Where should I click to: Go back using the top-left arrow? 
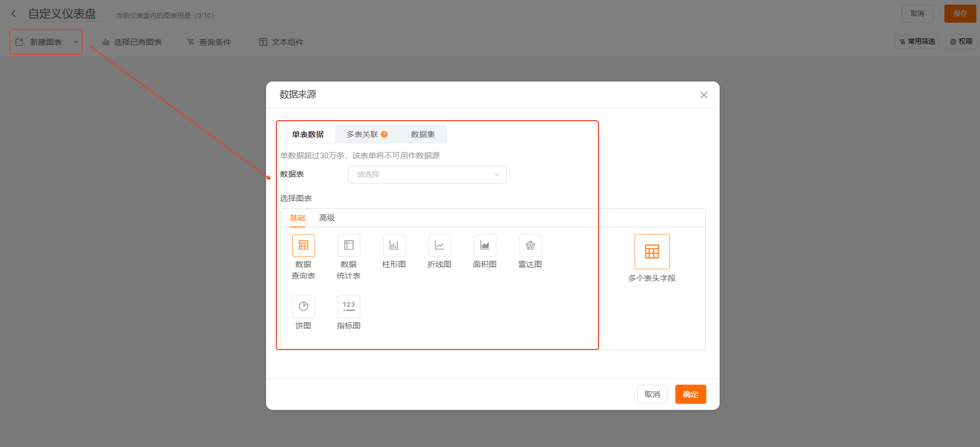pyautogui.click(x=14, y=14)
